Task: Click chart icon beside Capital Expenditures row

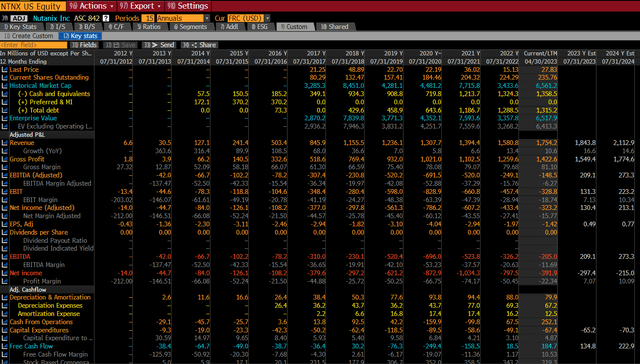Action: pos(4,330)
